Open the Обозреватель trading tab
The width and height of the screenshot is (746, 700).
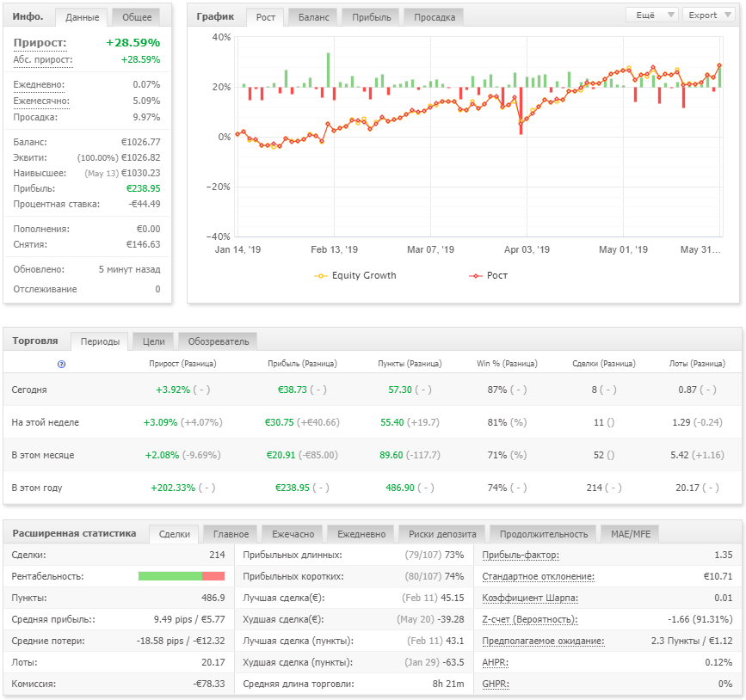click(218, 341)
